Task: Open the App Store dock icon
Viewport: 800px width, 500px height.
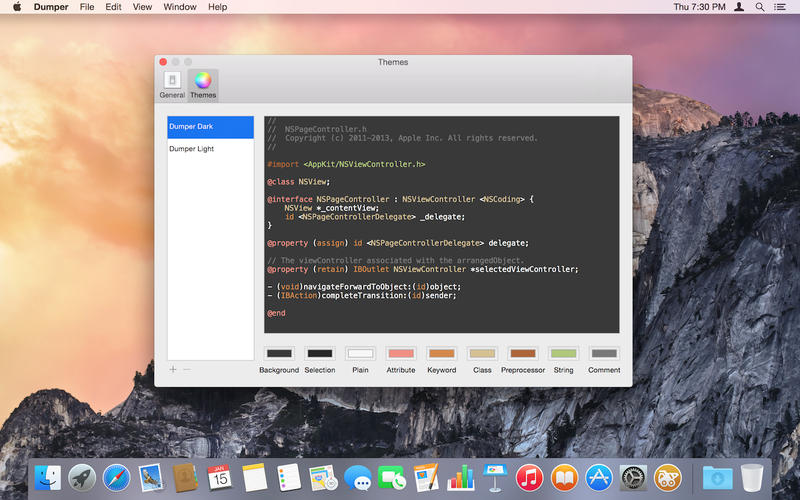Action: 598,477
